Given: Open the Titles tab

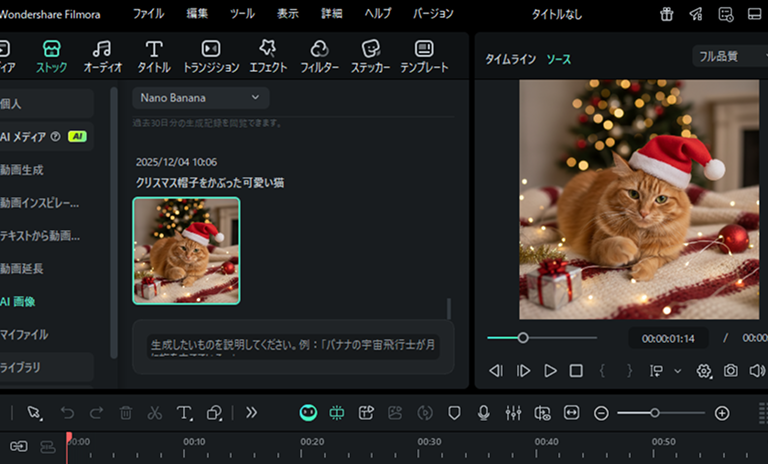Looking at the screenshot, I should pos(153,56).
